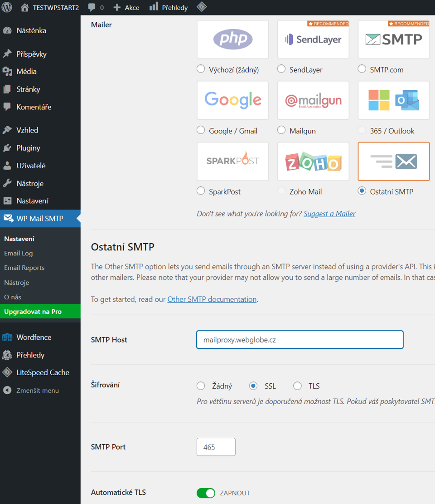Image resolution: width=435 pixels, height=504 pixels.
Task: Open the TESTWPSTART2 site home link
Action: 50,7
